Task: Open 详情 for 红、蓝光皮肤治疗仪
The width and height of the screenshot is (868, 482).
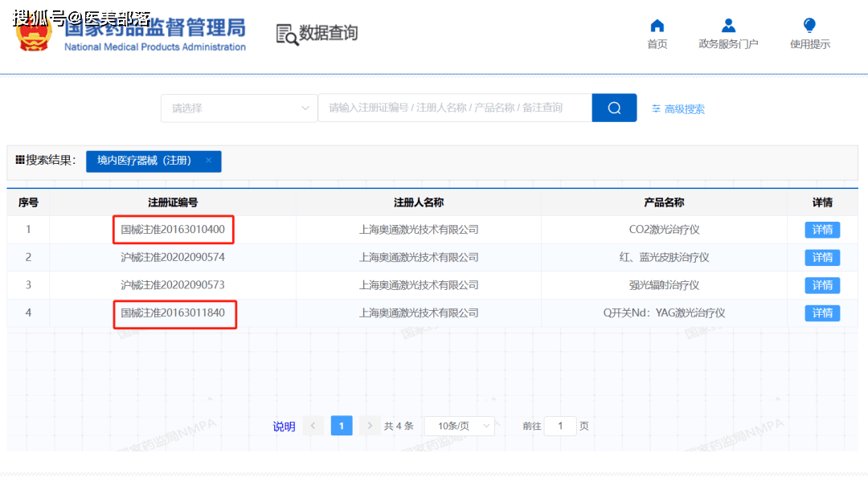Action: click(821, 258)
